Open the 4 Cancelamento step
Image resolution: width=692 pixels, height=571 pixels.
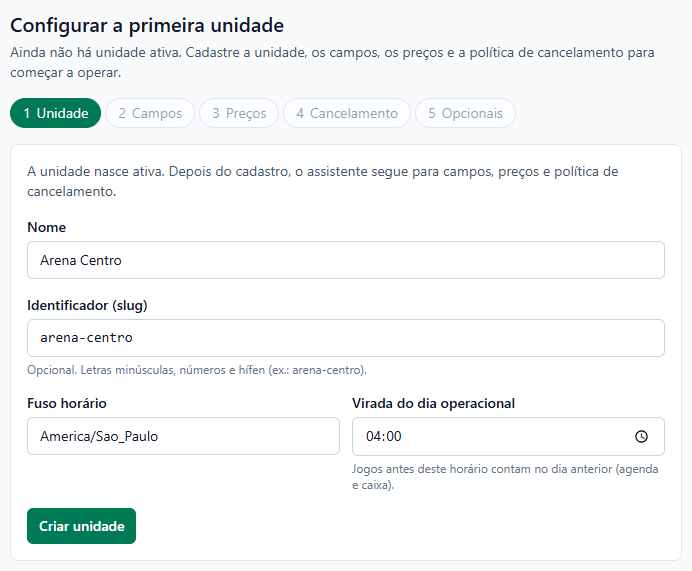[347, 113]
